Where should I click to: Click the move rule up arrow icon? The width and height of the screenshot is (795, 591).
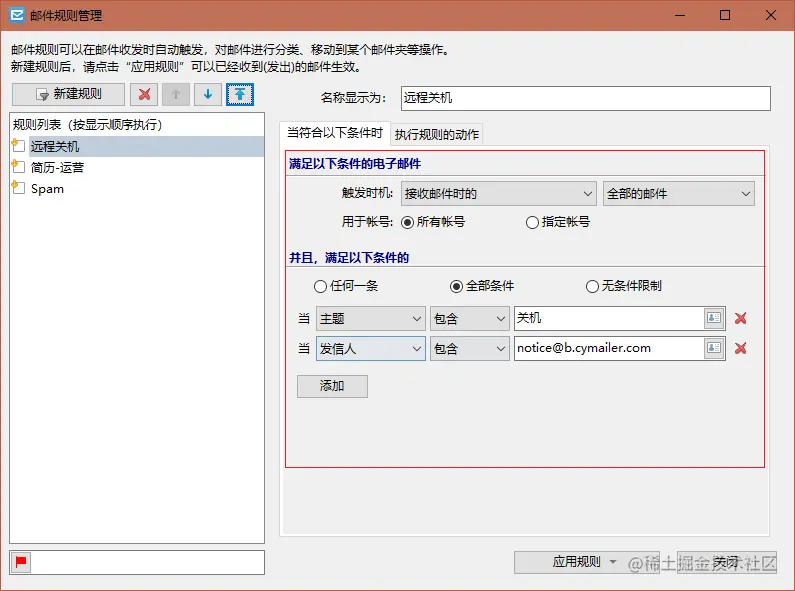tap(176, 94)
